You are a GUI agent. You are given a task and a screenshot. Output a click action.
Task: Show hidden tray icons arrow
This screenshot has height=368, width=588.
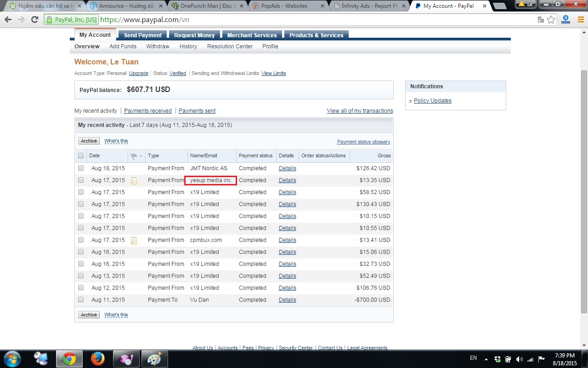coord(486,359)
